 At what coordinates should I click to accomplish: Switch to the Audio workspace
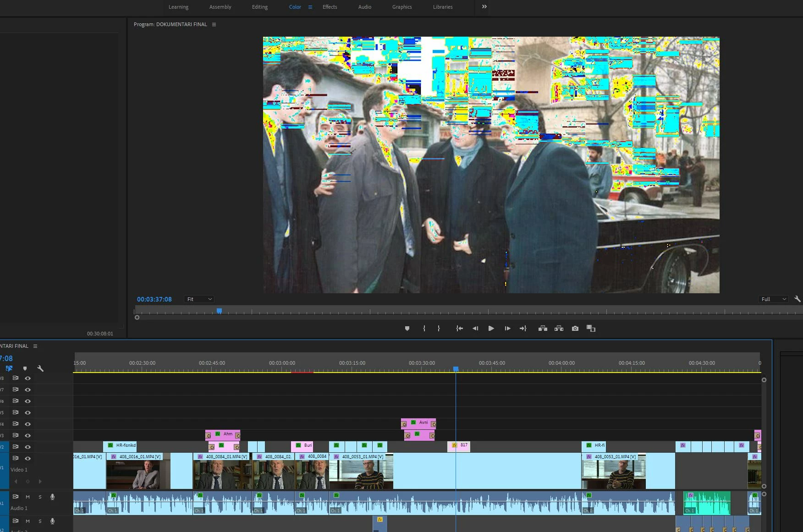click(x=365, y=7)
